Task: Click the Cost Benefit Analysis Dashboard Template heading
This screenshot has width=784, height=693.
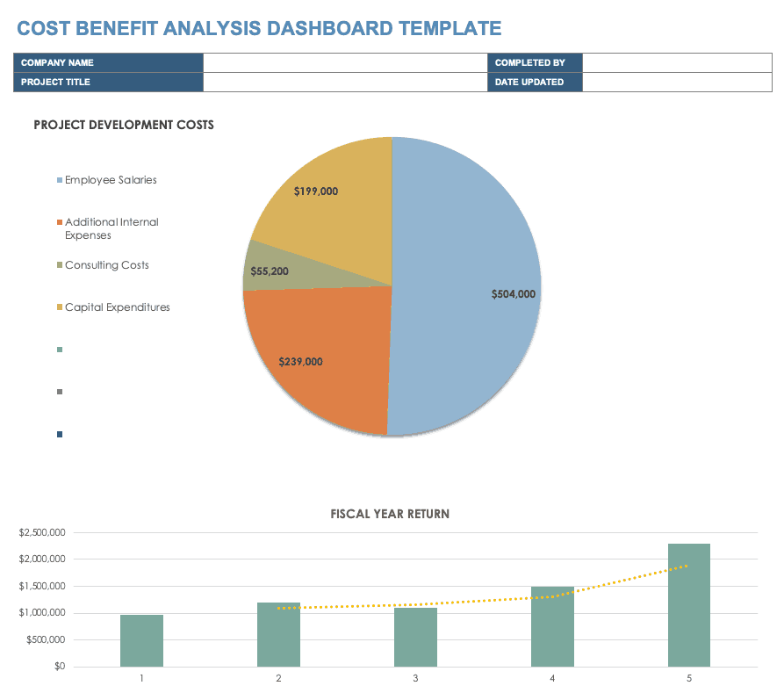Action: 259,28
